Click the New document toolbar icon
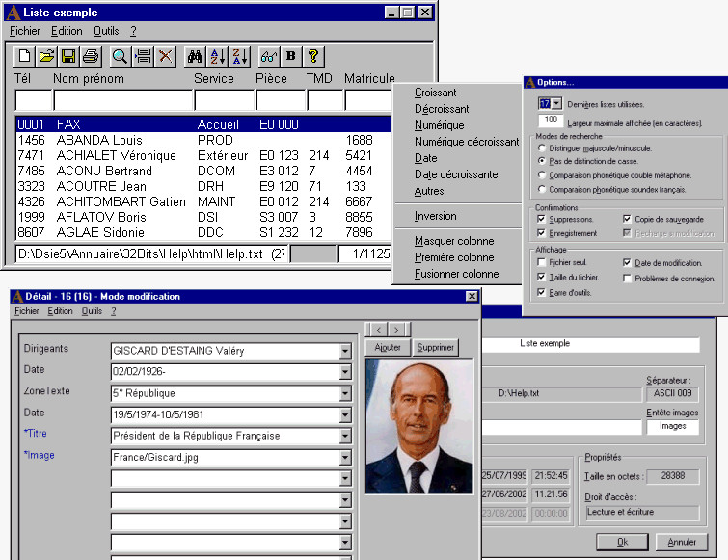The width and height of the screenshot is (728, 560). coord(24,57)
